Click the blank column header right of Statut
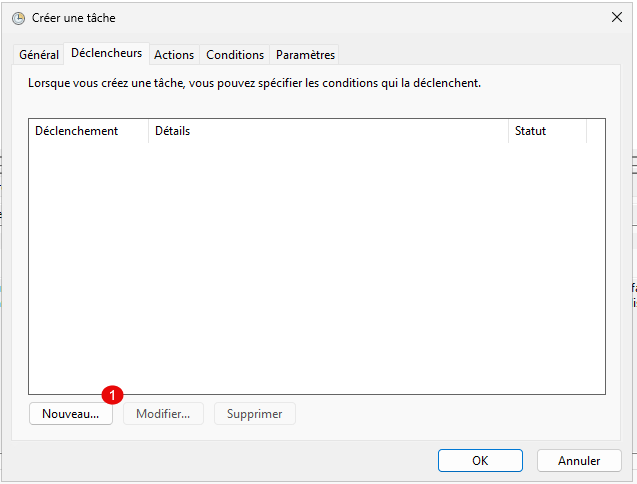 pos(595,131)
